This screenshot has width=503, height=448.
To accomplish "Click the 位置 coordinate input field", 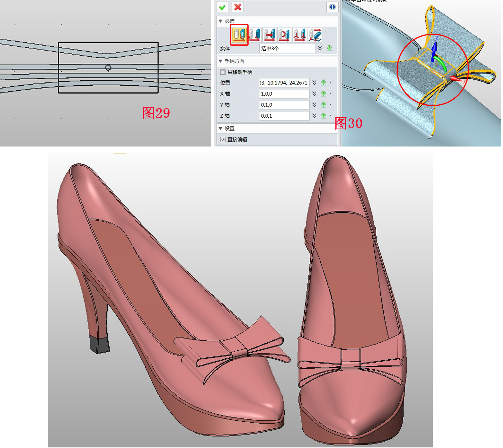I will (x=284, y=83).
